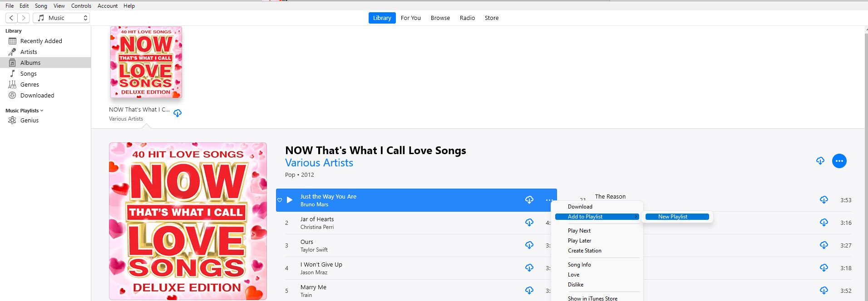
Task: Open the Help menu
Action: point(129,6)
